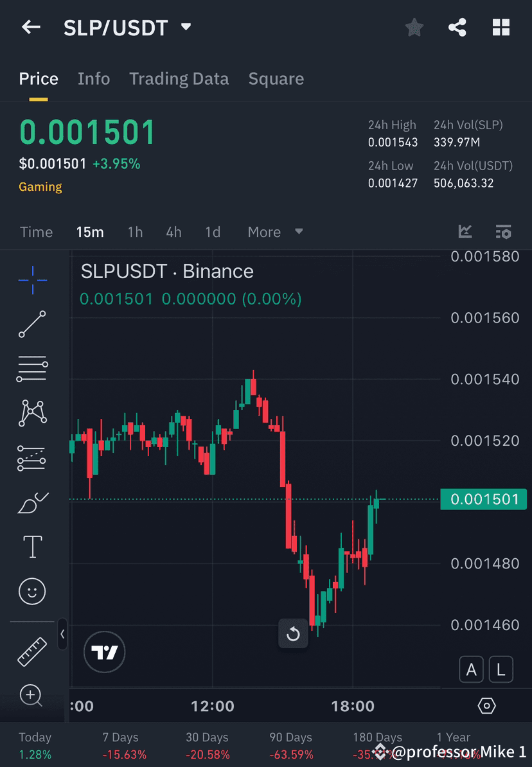Open the emoji sticker tool
Image resolution: width=532 pixels, height=767 pixels.
[32, 591]
